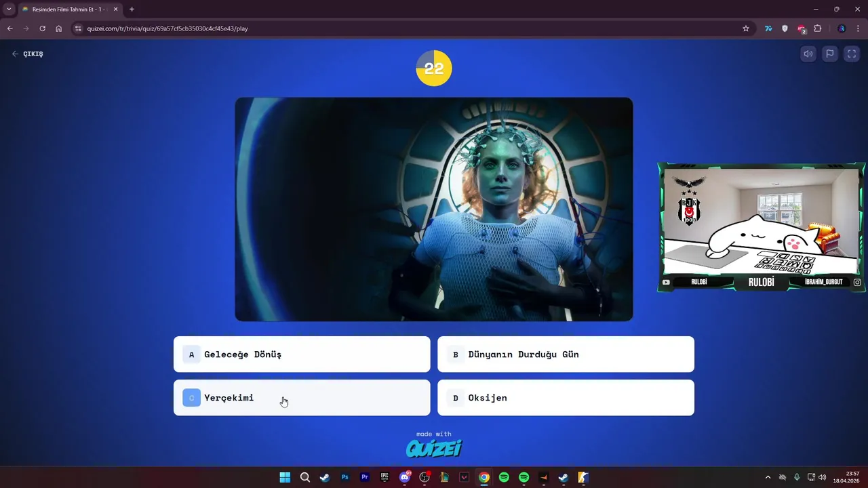
Task: Open Windows taskbar search
Action: point(305,477)
